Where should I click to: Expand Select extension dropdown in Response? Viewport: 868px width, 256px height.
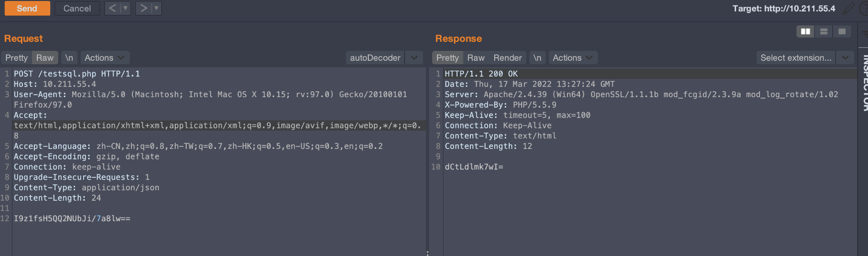click(x=845, y=58)
